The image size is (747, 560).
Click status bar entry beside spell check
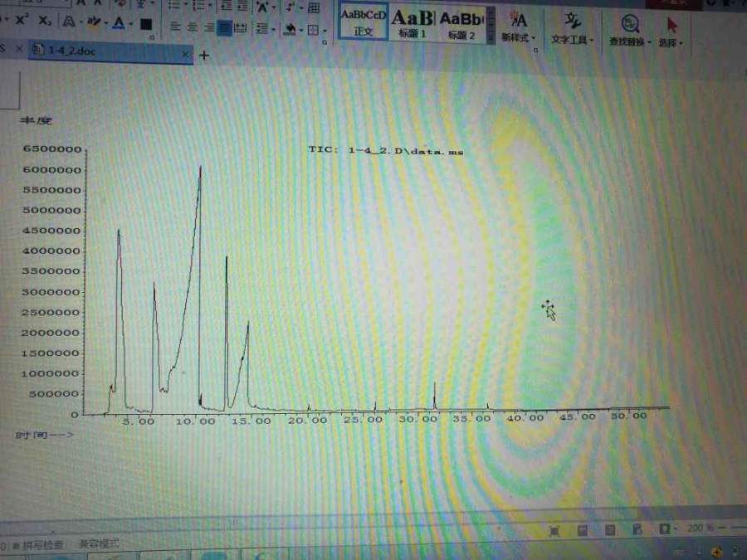(x=99, y=543)
